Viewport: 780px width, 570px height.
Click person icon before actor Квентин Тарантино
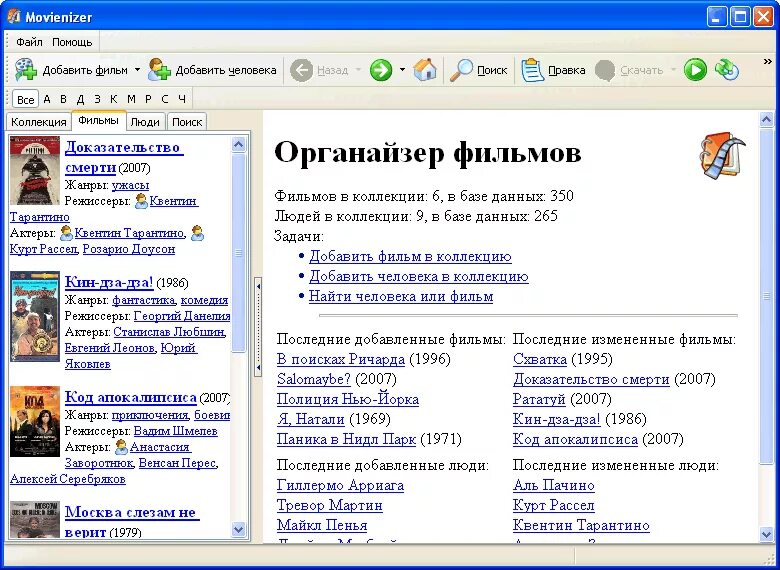66,233
